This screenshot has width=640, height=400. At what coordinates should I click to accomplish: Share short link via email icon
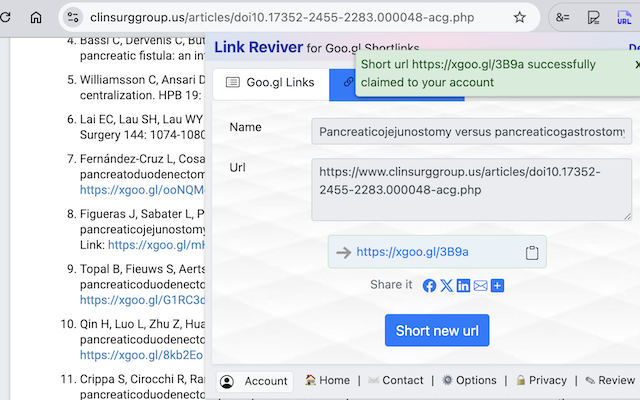[x=480, y=285]
